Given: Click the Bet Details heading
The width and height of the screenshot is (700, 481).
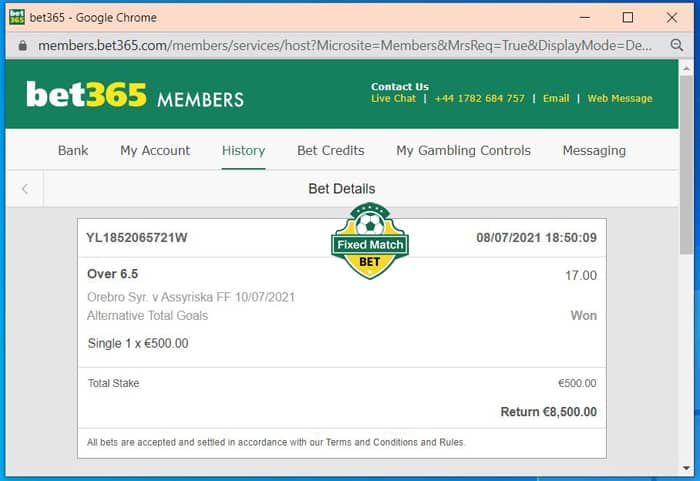Looking at the screenshot, I should [x=342, y=188].
